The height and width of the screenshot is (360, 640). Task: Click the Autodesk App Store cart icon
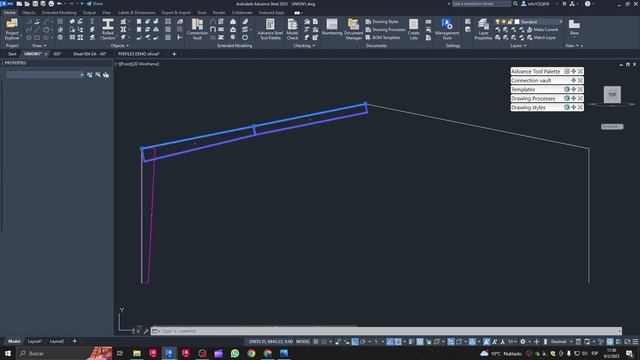click(564, 4)
